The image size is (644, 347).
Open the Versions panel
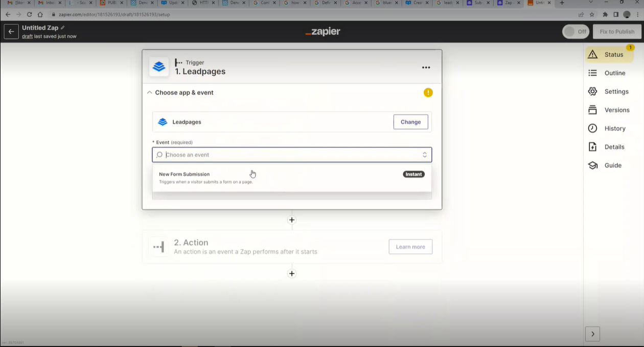[x=609, y=110]
